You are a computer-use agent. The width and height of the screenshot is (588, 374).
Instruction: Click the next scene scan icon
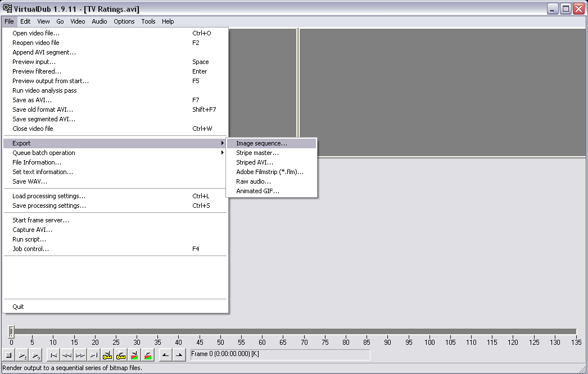click(148, 355)
